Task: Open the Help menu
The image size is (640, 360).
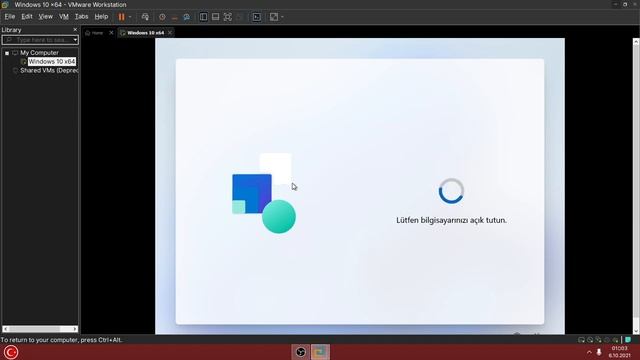Action: (x=101, y=17)
